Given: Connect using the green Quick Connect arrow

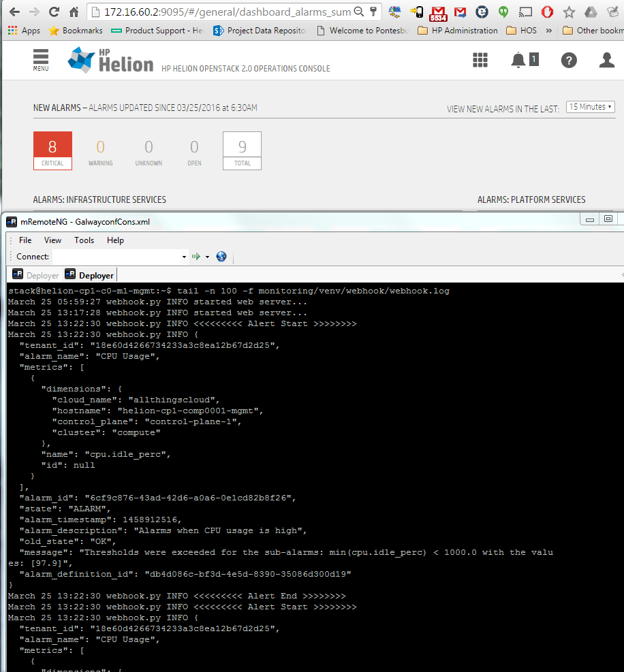Looking at the screenshot, I should (x=198, y=257).
